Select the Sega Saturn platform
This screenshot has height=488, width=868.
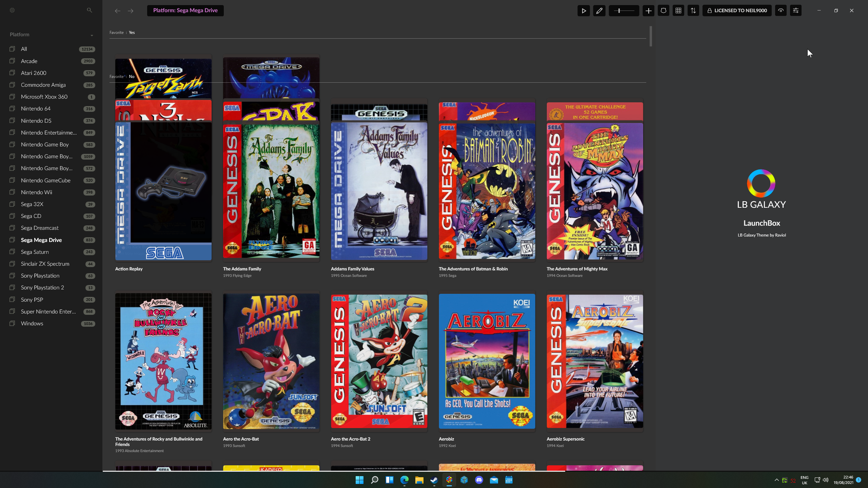coord(52,252)
